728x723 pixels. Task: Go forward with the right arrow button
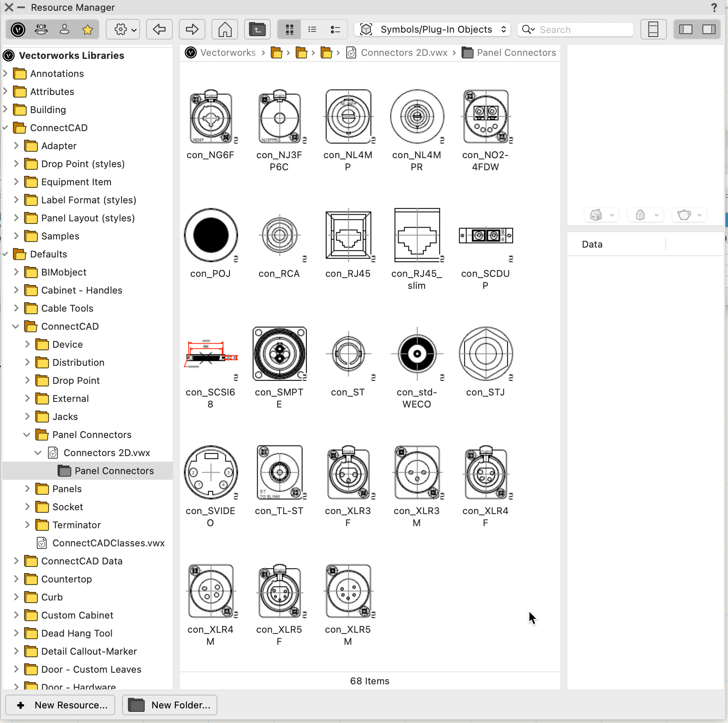pyautogui.click(x=192, y=30)
